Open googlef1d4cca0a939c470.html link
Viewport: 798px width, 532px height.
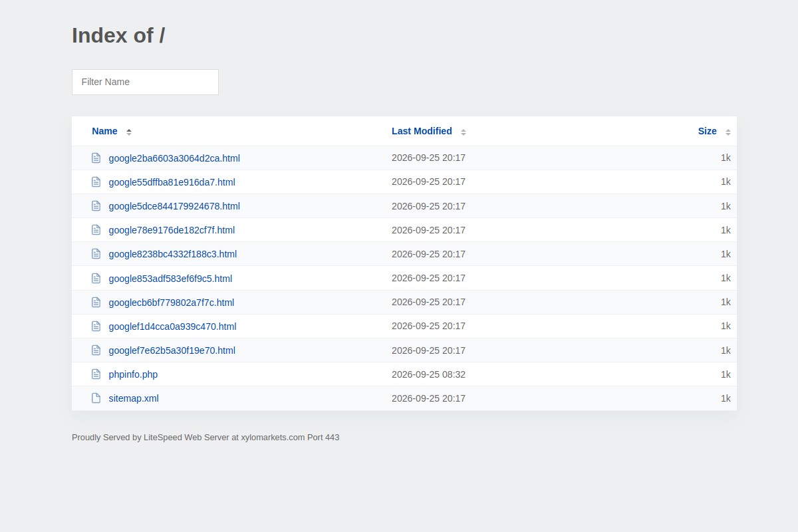(x=172, y=327)
